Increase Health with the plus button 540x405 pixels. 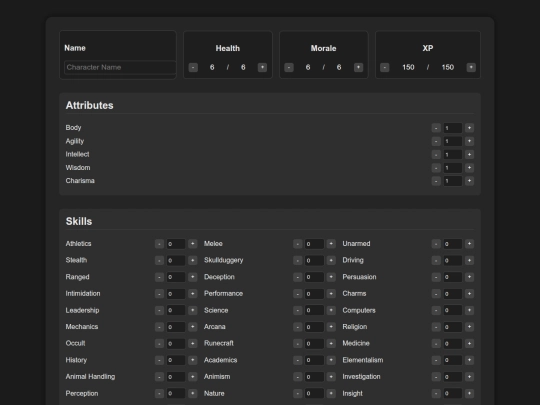point(262,67)
